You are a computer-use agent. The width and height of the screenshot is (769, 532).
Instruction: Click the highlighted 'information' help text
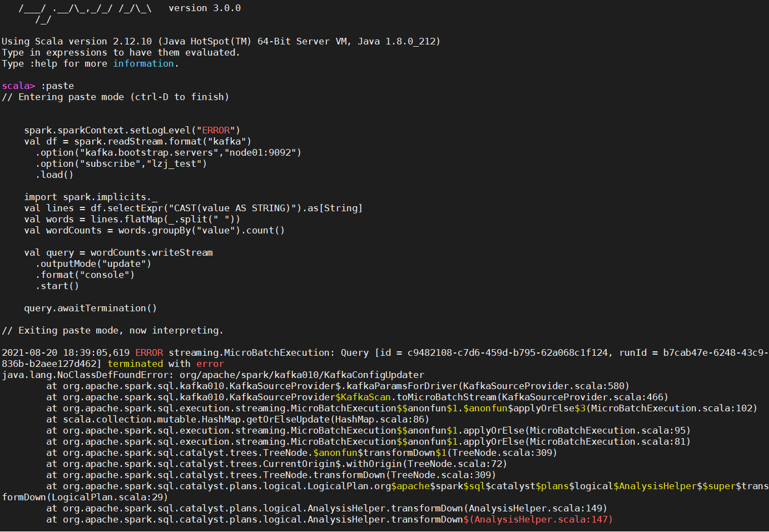[143, 63]
